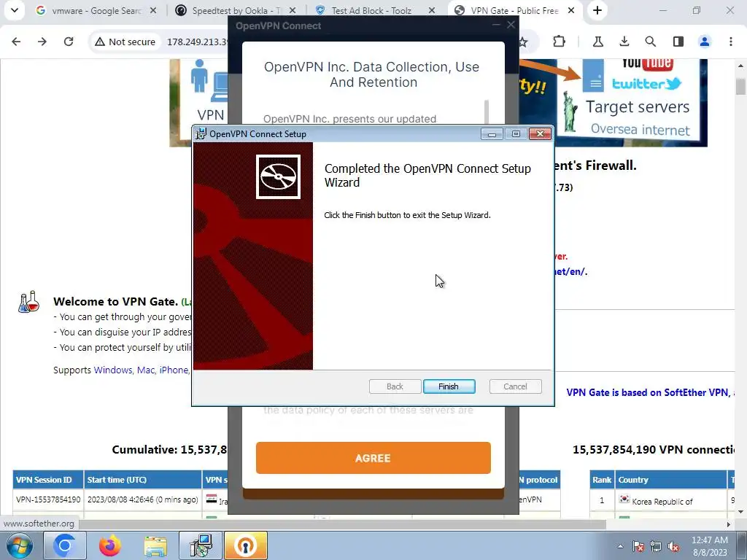Image resolution: width=747 pixels, height=560 pixels.
Task: Click the Korea Republic of row
Action: click(x=662, y=501)
